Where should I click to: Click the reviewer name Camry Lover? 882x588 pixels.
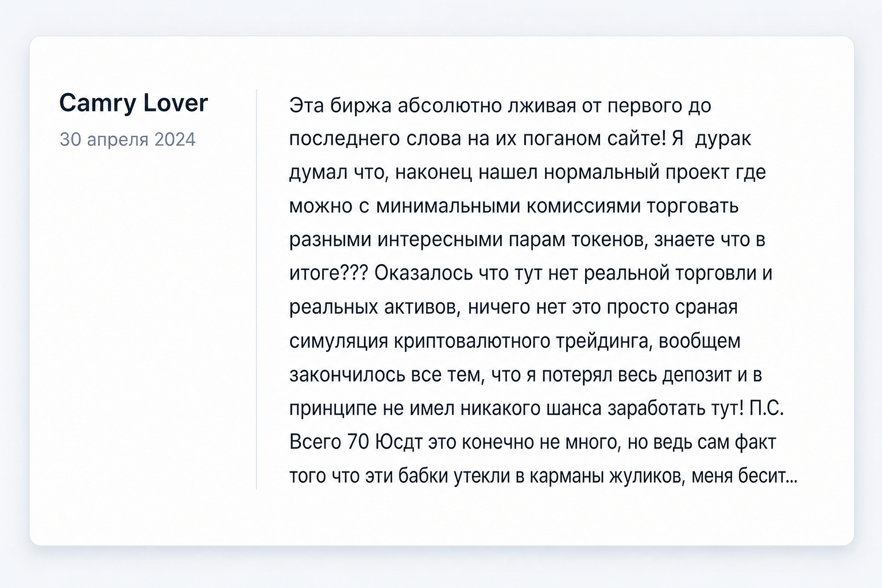coord(133,103)
